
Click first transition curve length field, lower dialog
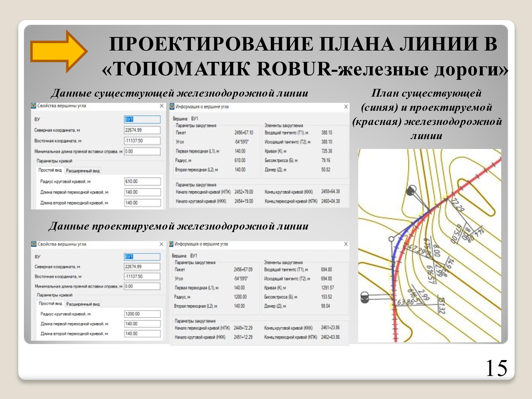(142, 324)
